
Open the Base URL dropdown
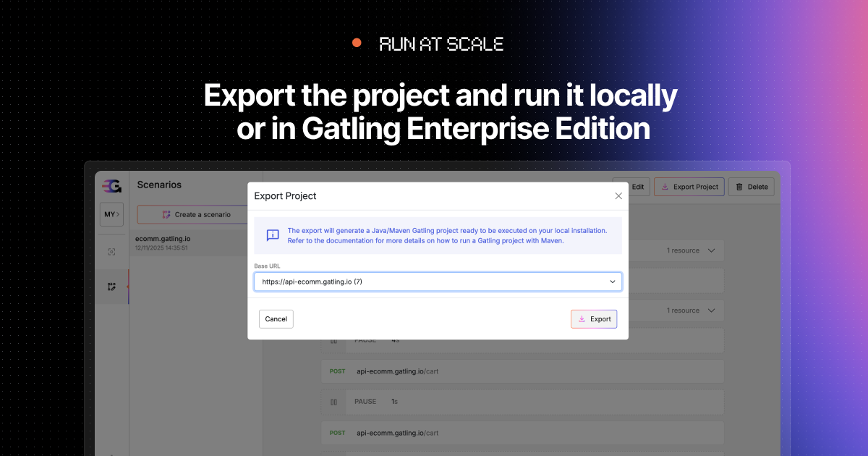(438, 282)
